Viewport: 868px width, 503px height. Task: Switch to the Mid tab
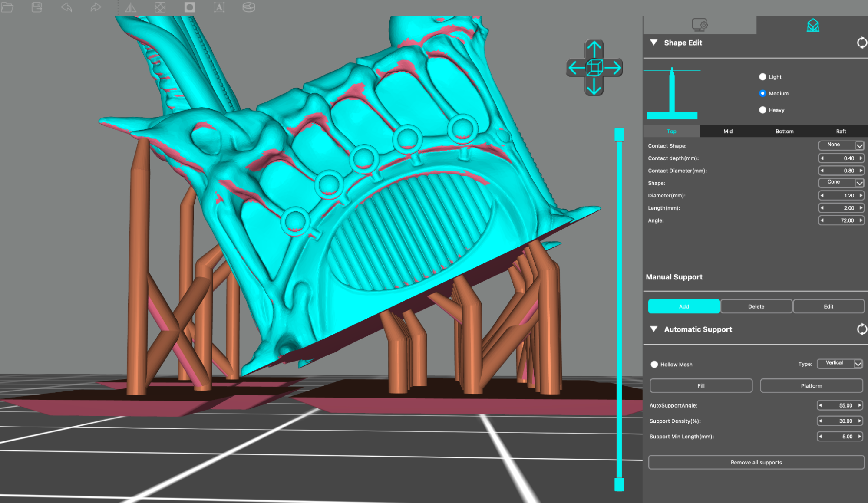tap(728, 131)
